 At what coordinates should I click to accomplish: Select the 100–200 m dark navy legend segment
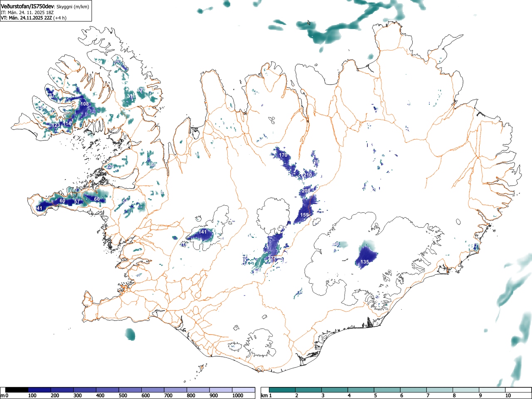point(39,390)
